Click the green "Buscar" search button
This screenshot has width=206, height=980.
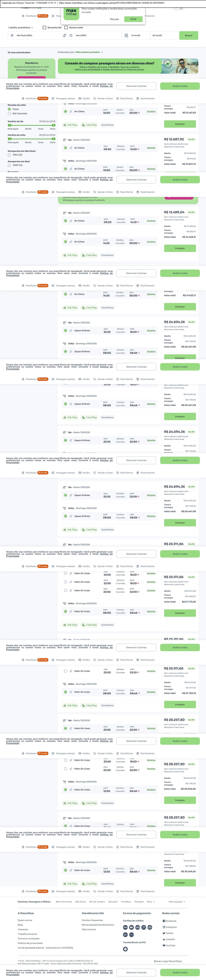pos(189,35)
